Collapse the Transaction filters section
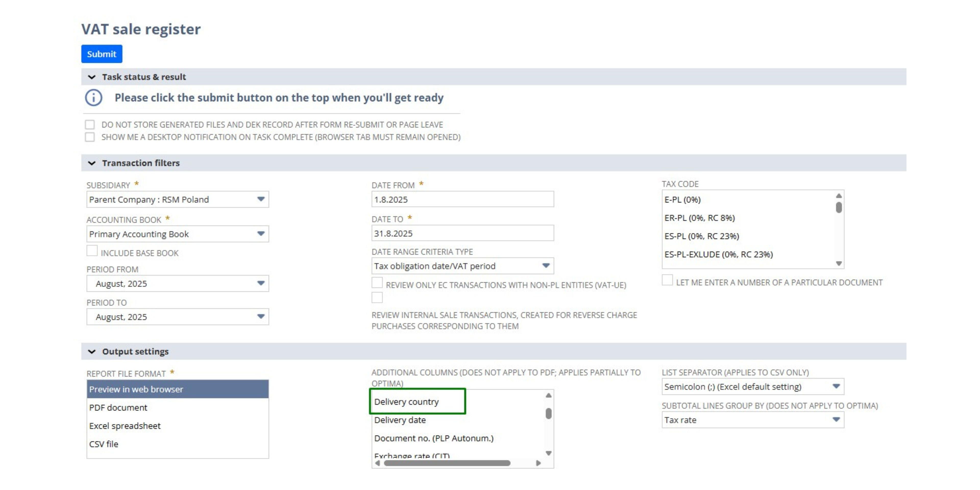Screen dimensions: 980x490 (x=92, y=163)
